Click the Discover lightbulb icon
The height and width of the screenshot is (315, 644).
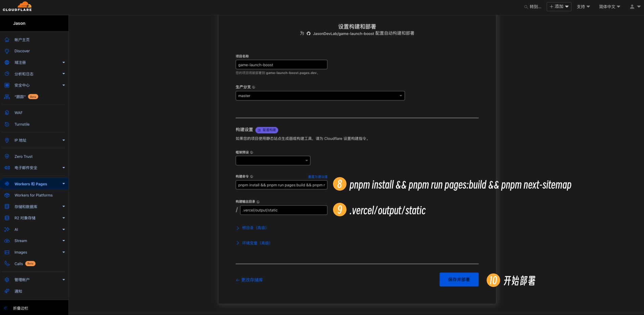pos(7,51)
